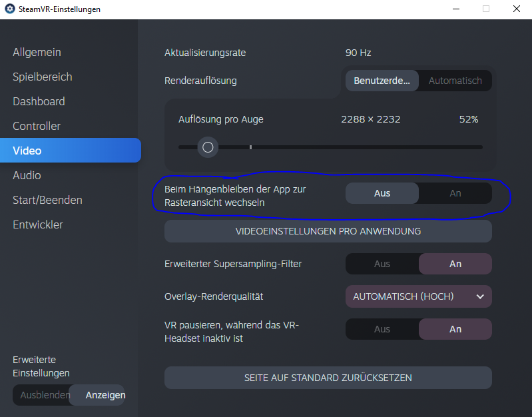Turn Erweiterter Supersampling-Filter to Aus
Image resolution: width=532 pixels, height=417 pixels.
pos(382,264)
